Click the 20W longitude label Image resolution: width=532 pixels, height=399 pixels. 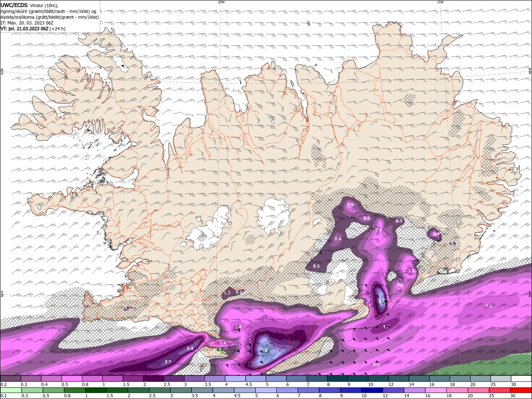[x=221, y=2]
